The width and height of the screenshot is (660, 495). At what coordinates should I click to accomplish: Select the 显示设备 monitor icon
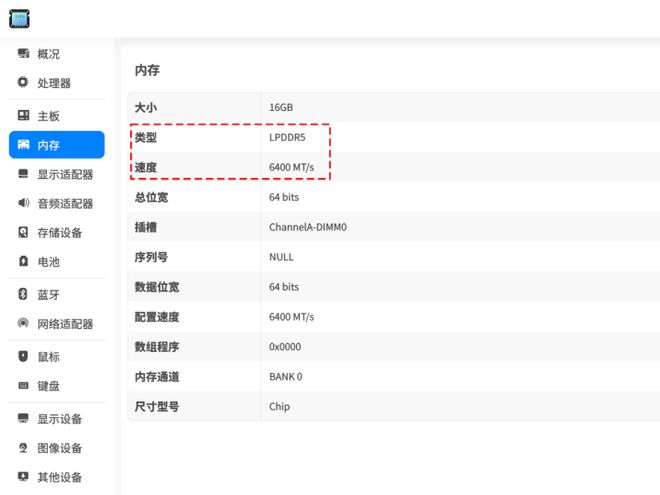23,418
